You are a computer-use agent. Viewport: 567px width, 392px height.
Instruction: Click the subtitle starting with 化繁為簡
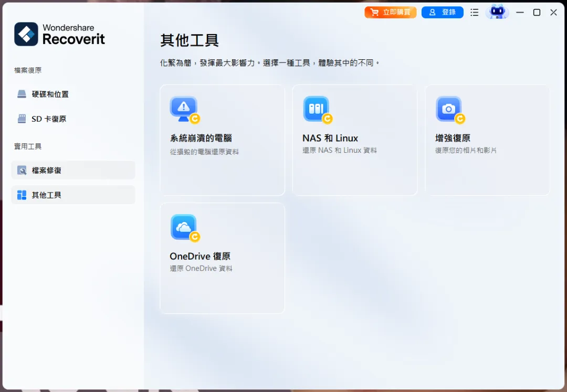pyautogui.click(x=270, y=63)
